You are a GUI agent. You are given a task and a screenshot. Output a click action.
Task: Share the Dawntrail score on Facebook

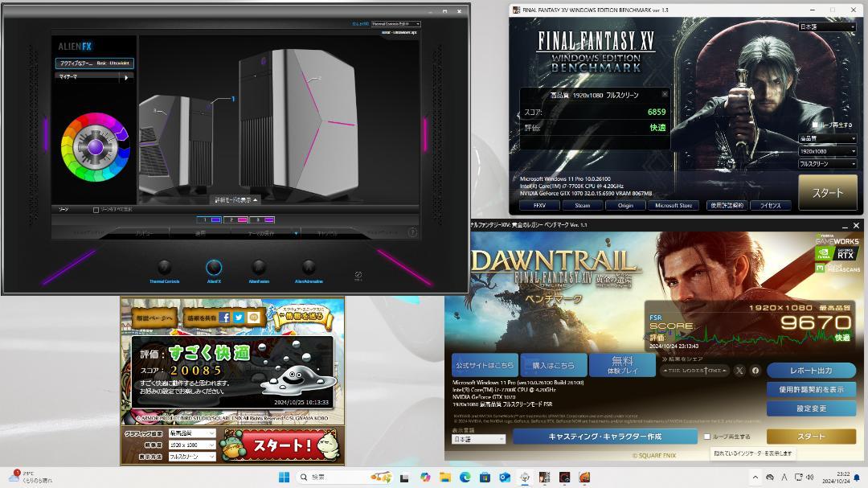pyautogui.click(x=755, y=371)
